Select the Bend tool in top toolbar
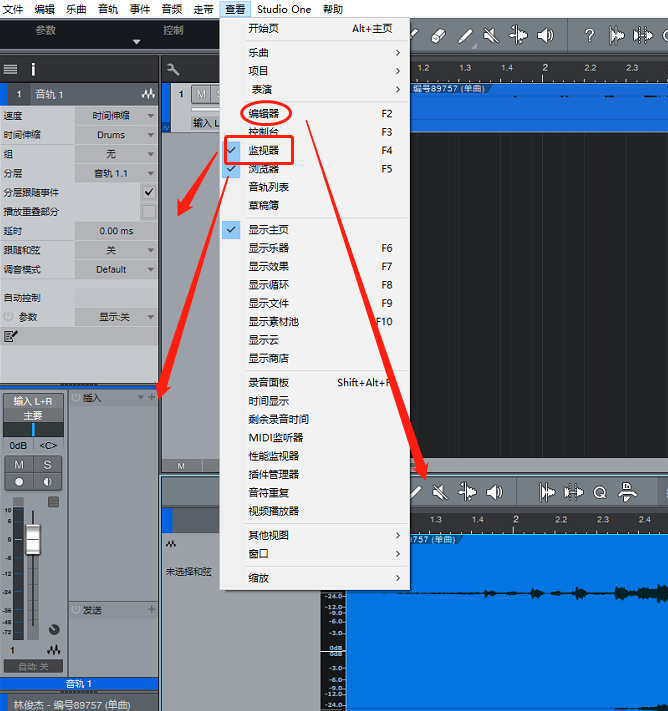This screenshot has width=668, height=711. pyautogui.click(x=518, y=36)
